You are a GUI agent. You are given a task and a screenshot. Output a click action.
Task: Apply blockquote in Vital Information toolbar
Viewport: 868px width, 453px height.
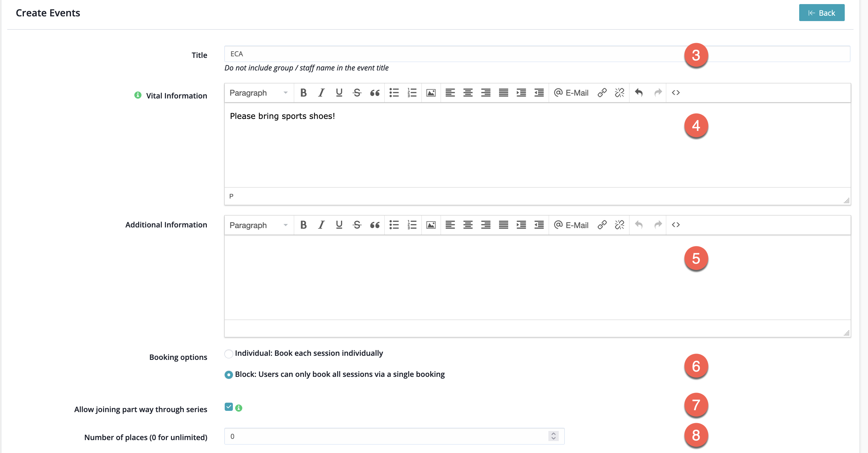[x=375, y=93]
